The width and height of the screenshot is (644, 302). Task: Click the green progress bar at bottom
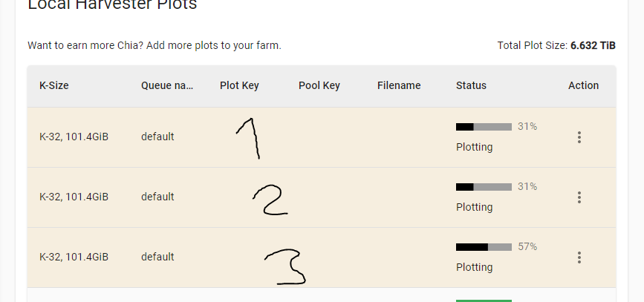(484, 301)
